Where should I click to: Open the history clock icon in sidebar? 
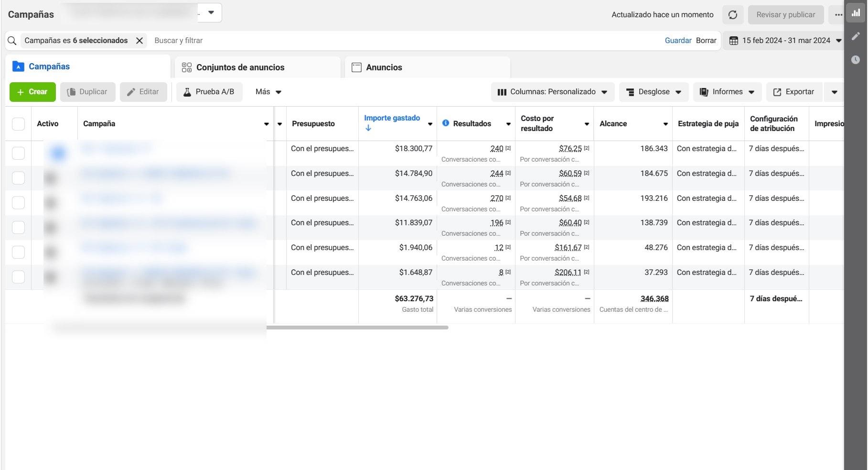tap(856, 60)
